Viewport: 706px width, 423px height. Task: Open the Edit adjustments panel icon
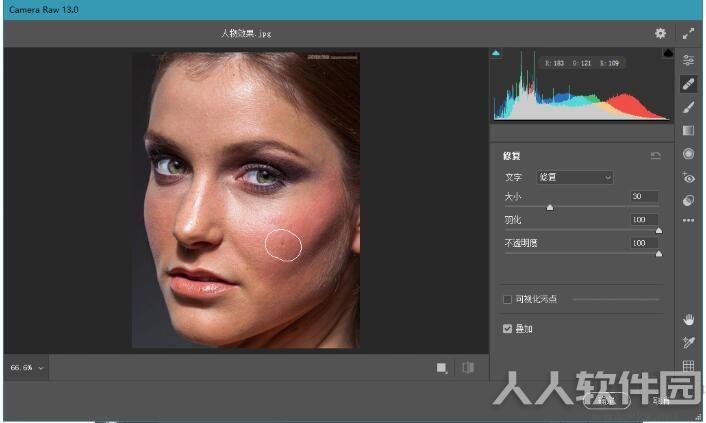(688, 60)
